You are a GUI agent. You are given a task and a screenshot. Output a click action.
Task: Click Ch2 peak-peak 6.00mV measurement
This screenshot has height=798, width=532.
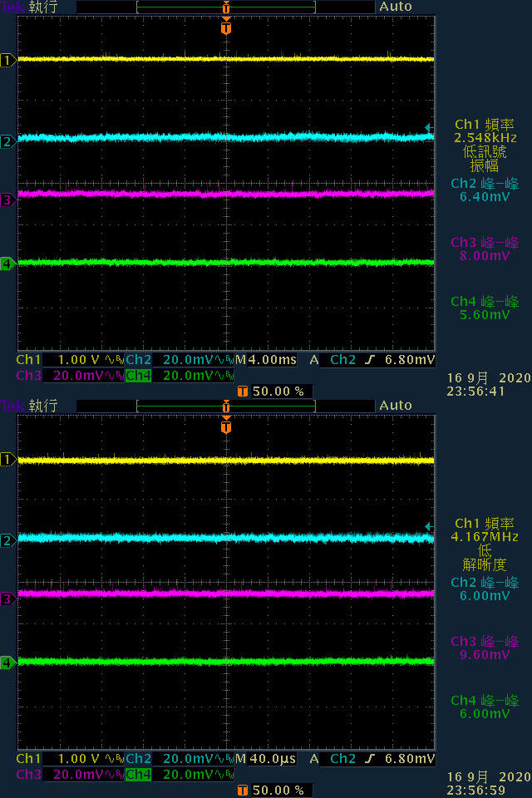pos(485,589)
